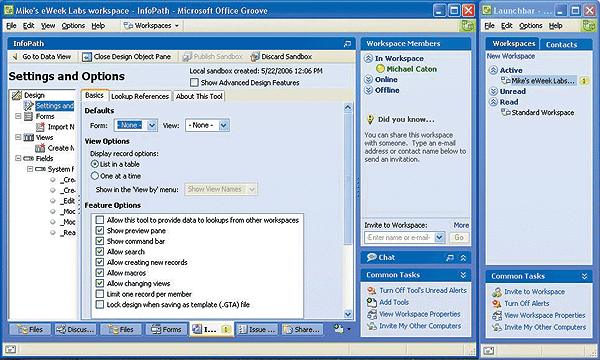Viewport: 600px width, 360px height.
Task: Click the Turn Off Alerts icon in Launchbar
Action: (x=497, y=303)
